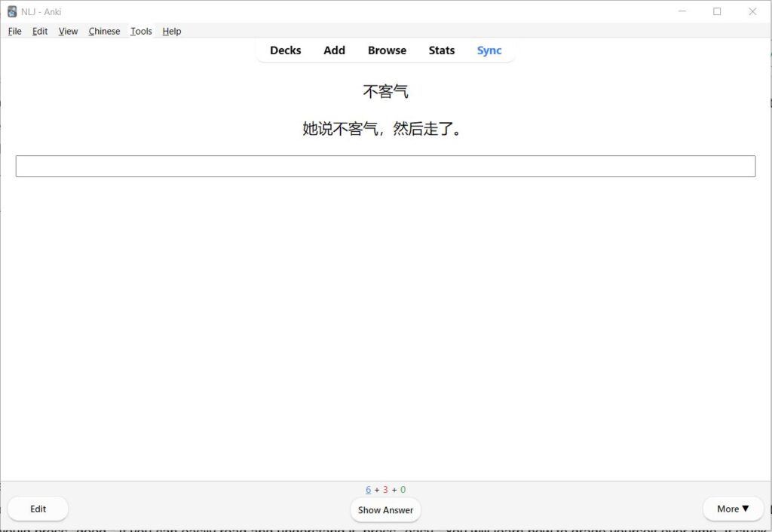
Task: Open the Chinese add-on menu
Action: coord(103,31)
